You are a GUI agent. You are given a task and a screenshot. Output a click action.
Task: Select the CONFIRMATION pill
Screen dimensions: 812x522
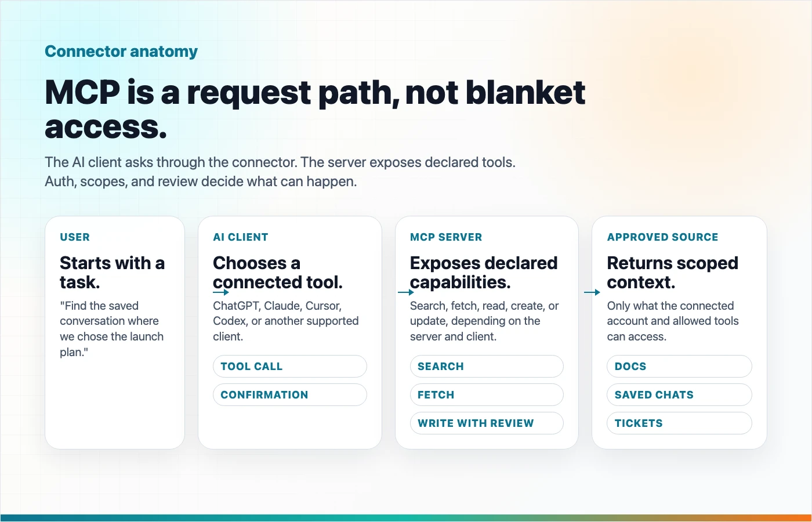tap(290, 395)
